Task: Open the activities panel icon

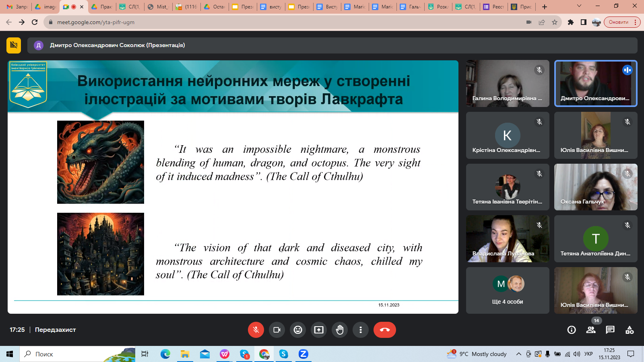Action: 630,330
